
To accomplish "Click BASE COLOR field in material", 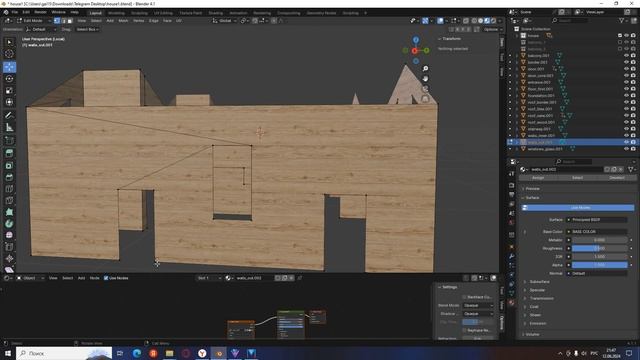I will click(x=597, y=231).
